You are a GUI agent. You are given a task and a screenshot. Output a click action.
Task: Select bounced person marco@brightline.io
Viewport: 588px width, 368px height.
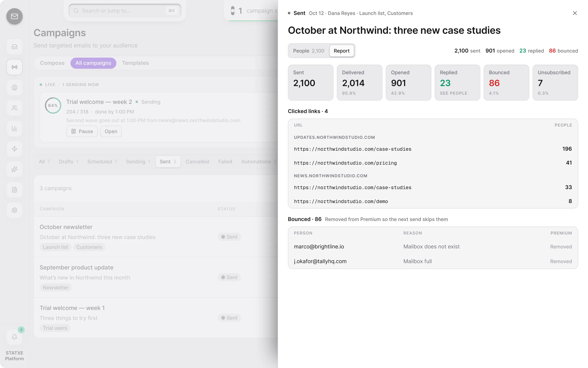433,247
